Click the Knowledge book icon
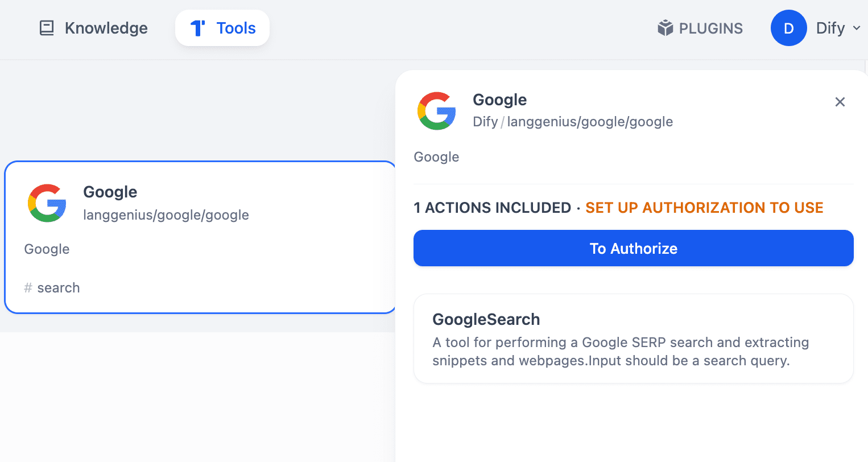 tap(47, 28)
